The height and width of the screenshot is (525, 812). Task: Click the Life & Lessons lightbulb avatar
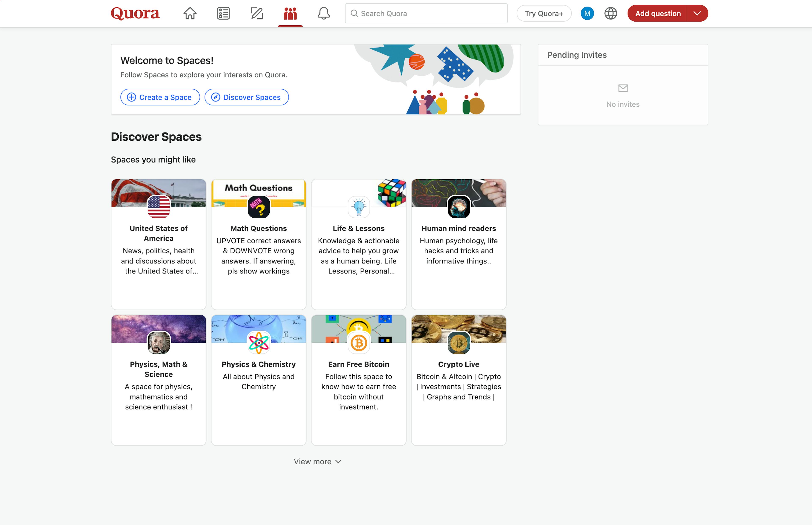(359, 207)
